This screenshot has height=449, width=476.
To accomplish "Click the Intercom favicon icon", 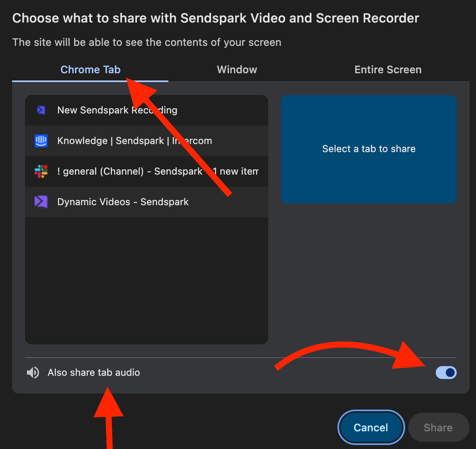I will pyautogui.click(x=41, y=141).
